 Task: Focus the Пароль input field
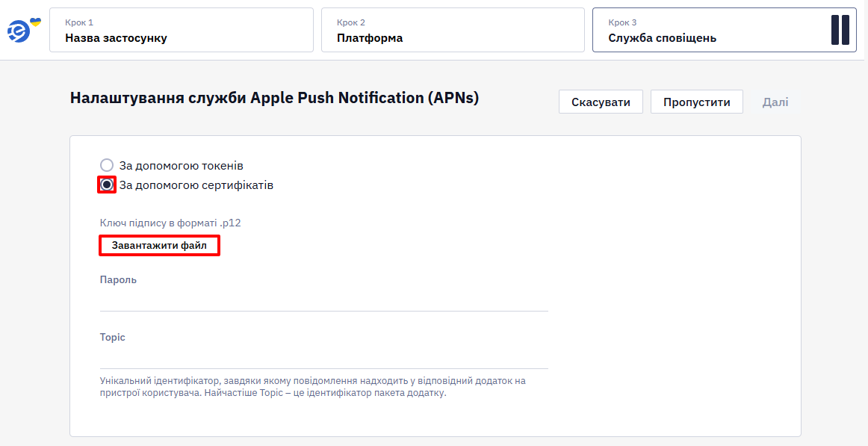pyautogui.click(x=324, y=300)
